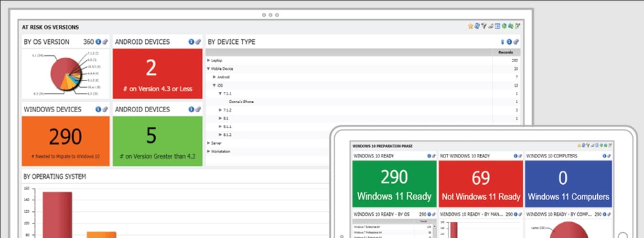The image size is (644, 238).
Task: Expand the 8.1 version node
Action: pos(220,118)
